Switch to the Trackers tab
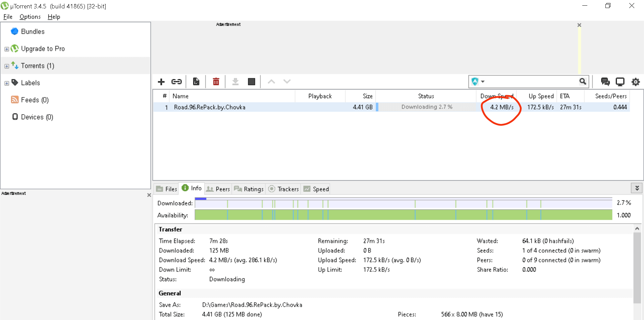The height and width of the screenshot is (320, 644). (284, 189)
